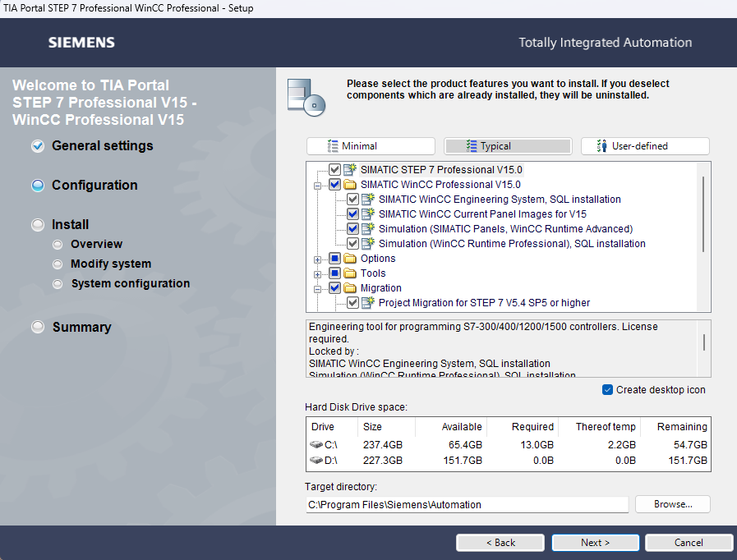Toggle the Create desktop icon checkbox
Image resolution: width=737 pixels, height=560 pixels.
(x=607, y=390)
